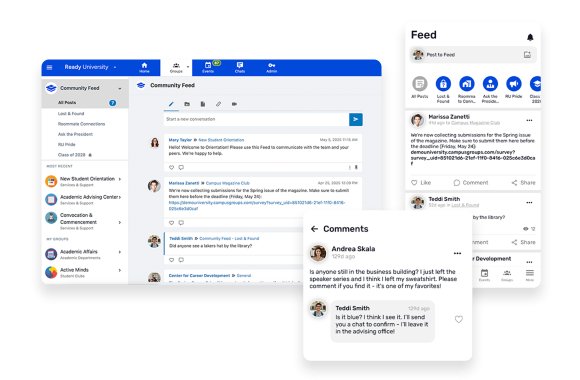Open Andrea Skala's profile picture

pos(318,253)
